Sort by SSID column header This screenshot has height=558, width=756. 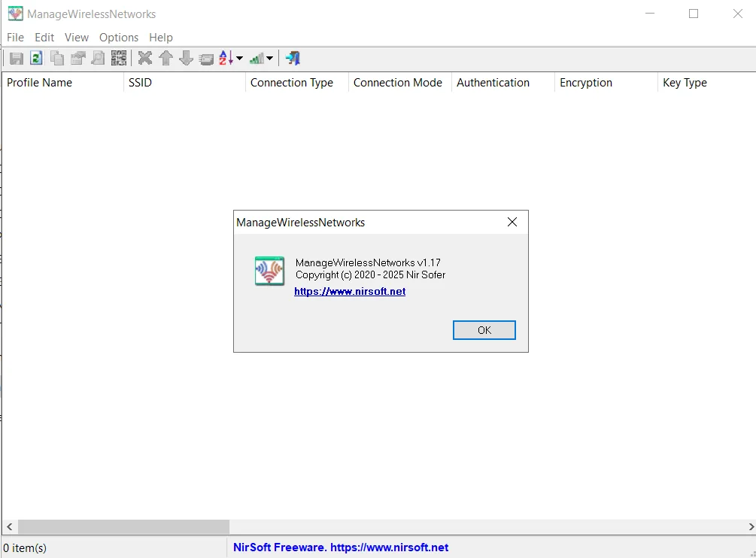(184, 83)
